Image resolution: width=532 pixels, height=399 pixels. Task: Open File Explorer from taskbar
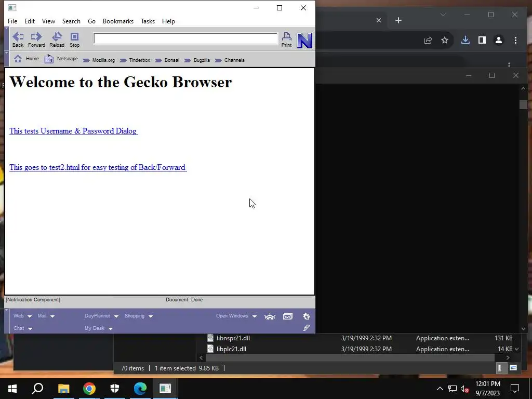tap(63, 389)
